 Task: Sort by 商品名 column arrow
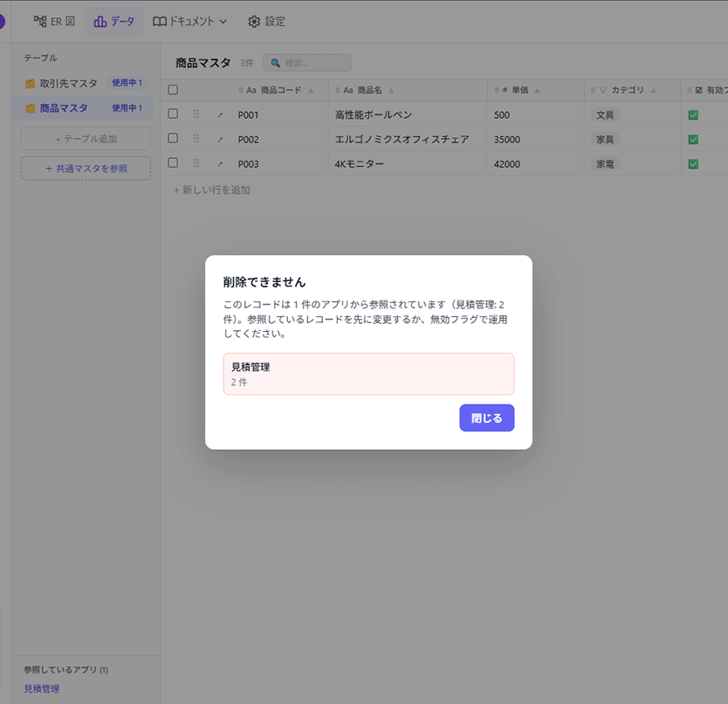(391, 90)
